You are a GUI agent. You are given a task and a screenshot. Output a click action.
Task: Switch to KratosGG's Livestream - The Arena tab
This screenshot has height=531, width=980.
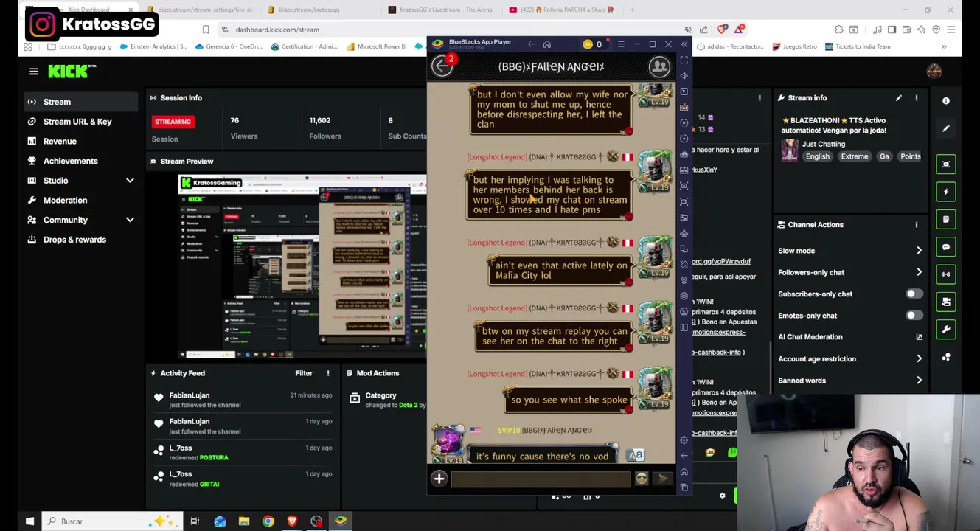[x=445, y=10]
